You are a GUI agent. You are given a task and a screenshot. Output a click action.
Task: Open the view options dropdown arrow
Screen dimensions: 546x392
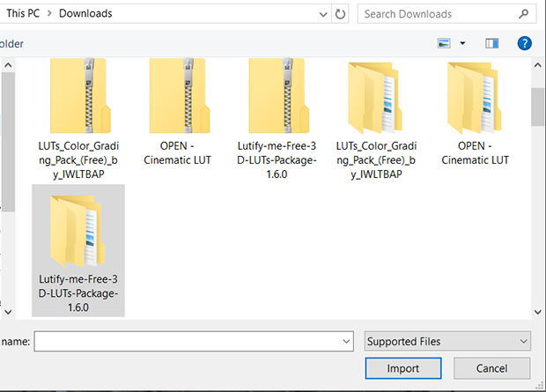[x=462, y=43]
